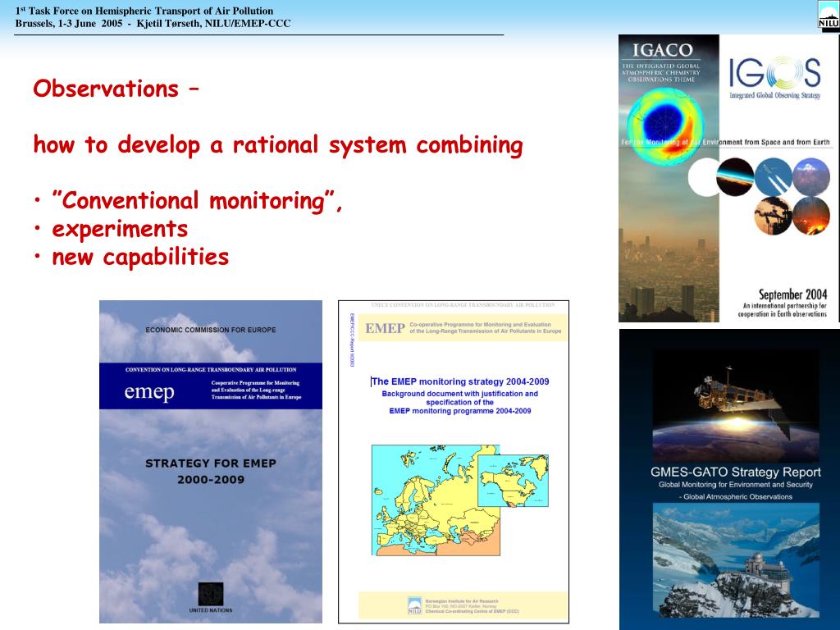Open the GMES-GATO Strategy Report cover
The image size is (840, 630).
tap(729, 479)
